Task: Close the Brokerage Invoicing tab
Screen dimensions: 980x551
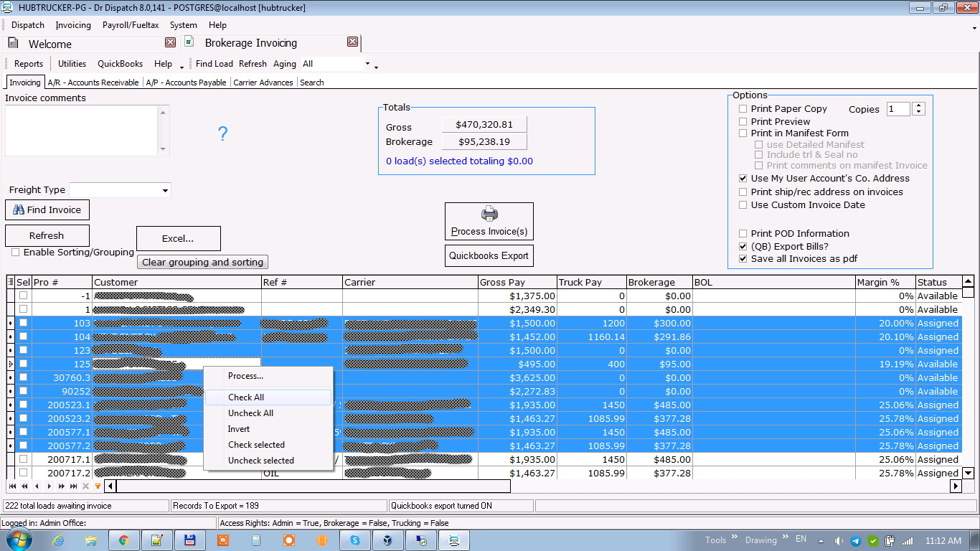Action: click(352, 42)
